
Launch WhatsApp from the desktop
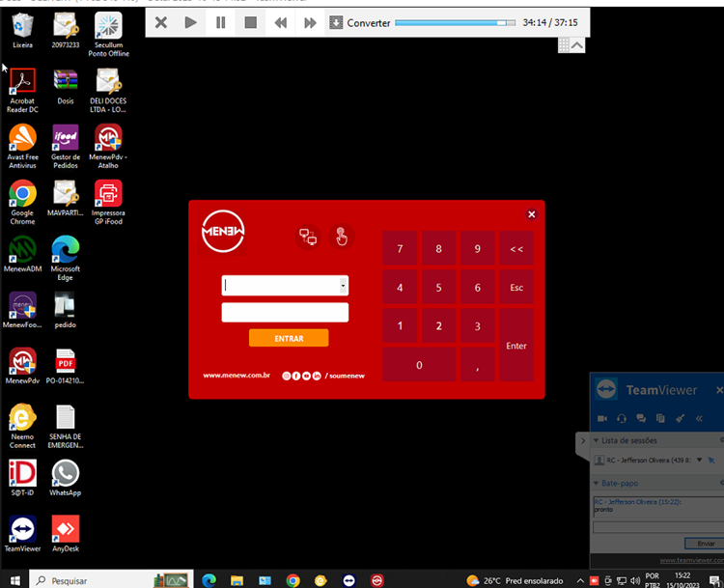click(65, 478)
